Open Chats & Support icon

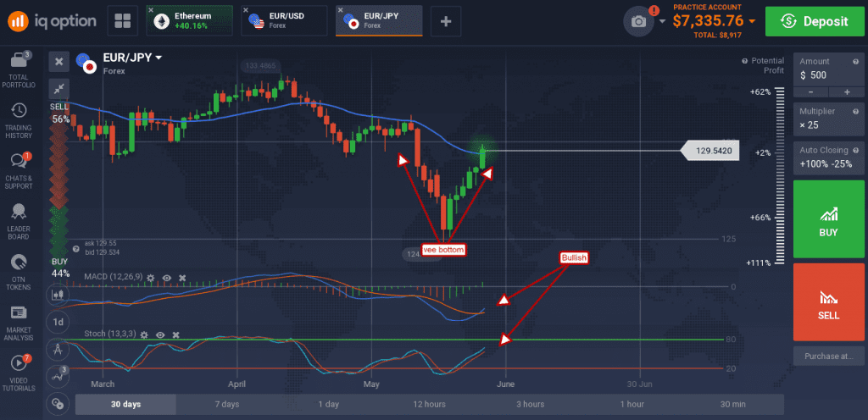(19, 160)
